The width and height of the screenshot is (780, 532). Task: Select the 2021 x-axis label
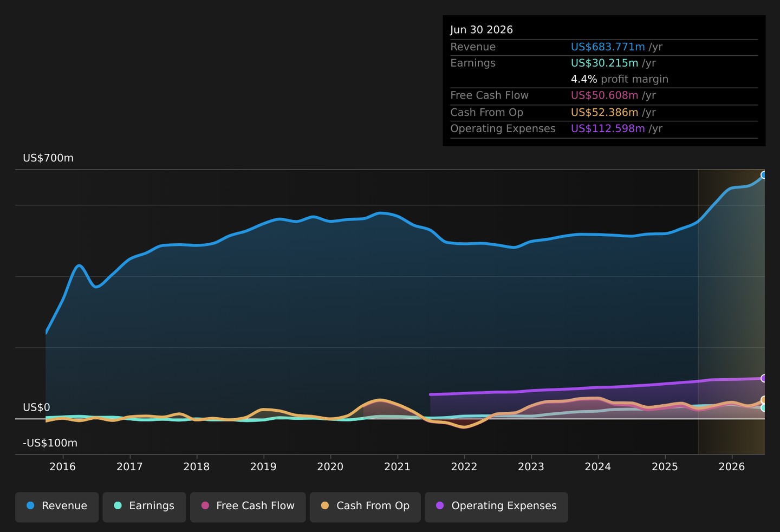[397, 467]
